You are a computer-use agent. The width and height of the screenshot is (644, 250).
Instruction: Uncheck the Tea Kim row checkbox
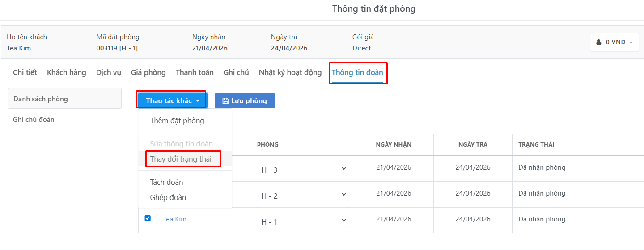tap(148, 218)
